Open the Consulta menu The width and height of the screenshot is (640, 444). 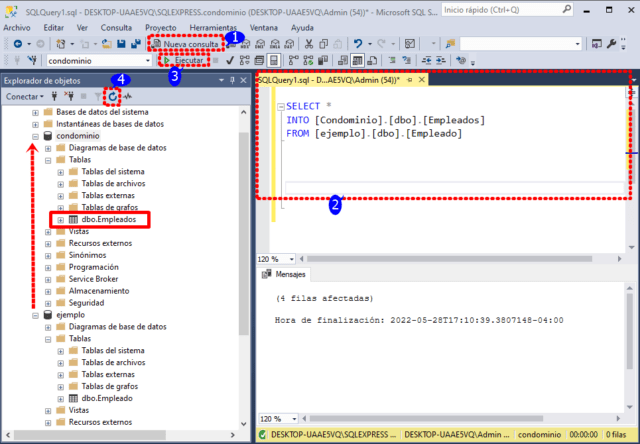116,28
